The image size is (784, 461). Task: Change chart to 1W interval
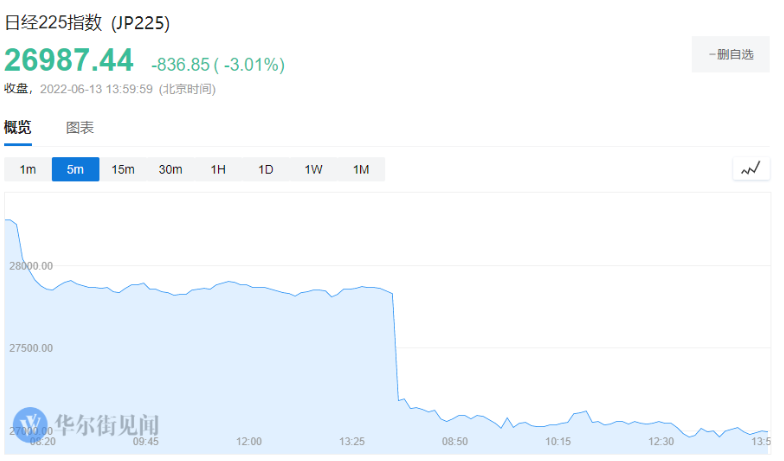click(x=313, y=170)
